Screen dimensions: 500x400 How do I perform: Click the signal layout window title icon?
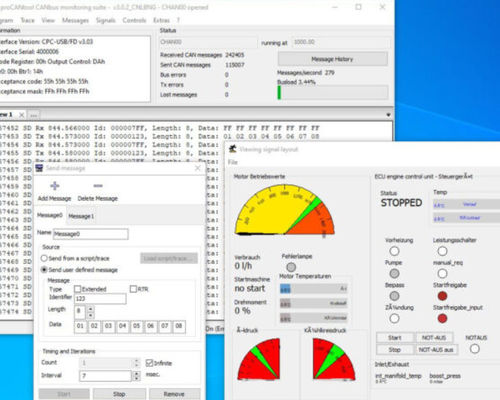coord(233,149)
